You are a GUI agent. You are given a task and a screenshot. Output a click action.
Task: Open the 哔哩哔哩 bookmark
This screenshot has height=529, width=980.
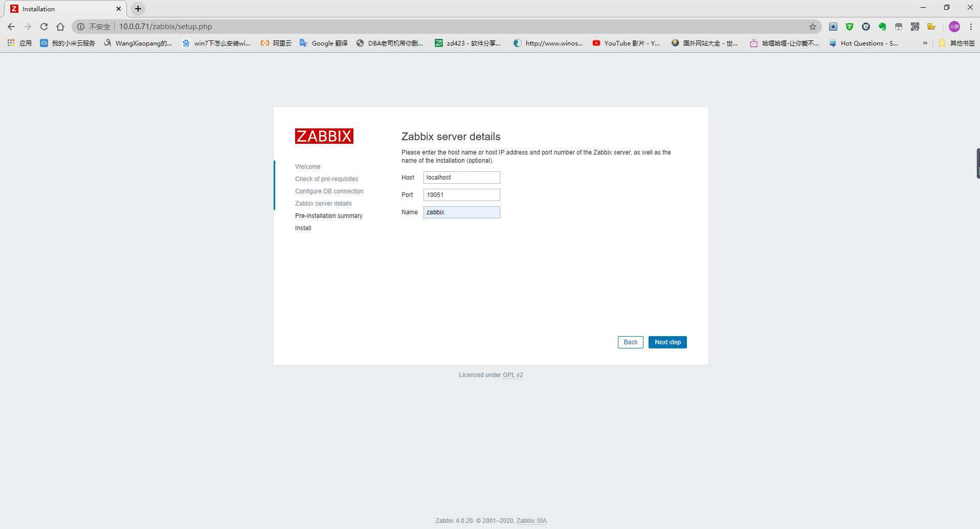click(x=784, y=43)
